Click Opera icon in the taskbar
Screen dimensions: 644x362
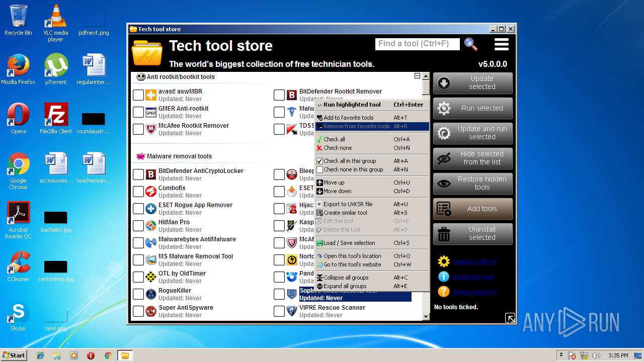pyautogui.click(x=91, y=355)
